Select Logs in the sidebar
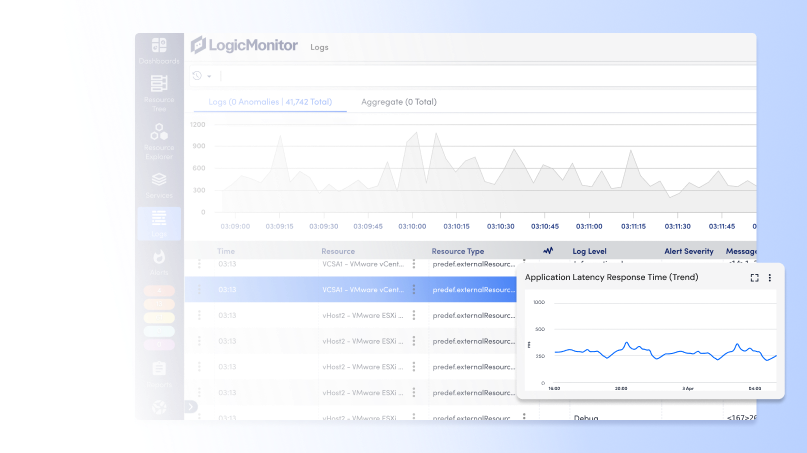This screenshot has height=453, width=807. pyautogui.click(x=159, y=223)
